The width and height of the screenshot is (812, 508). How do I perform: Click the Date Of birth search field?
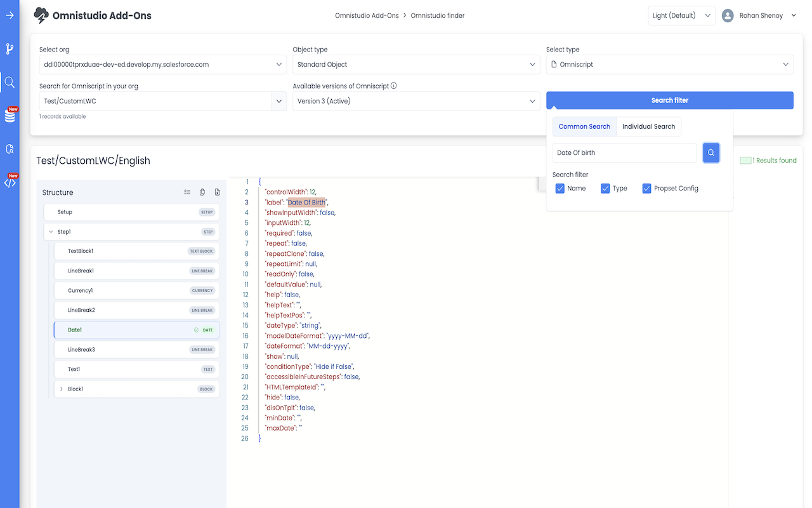(624, 152)
